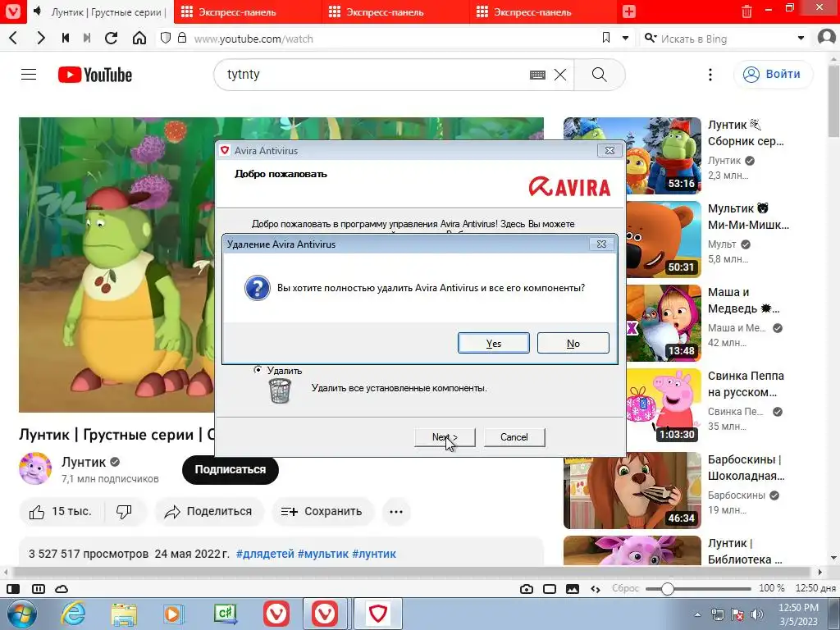This screenshot has width=840, height=630.
Task: Go forward with the browser forward arrow
Action: point(41,38)
